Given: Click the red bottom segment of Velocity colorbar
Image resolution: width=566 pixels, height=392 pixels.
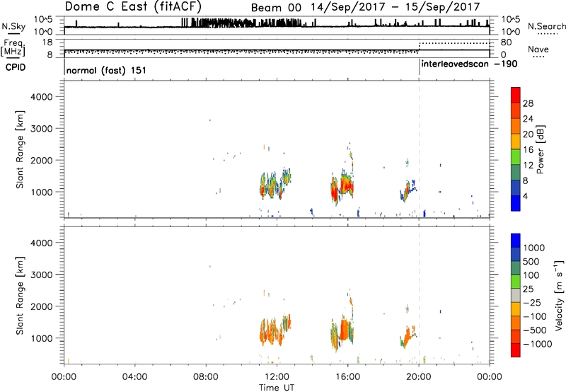Looking at the screenshot, I should (516, 350).
